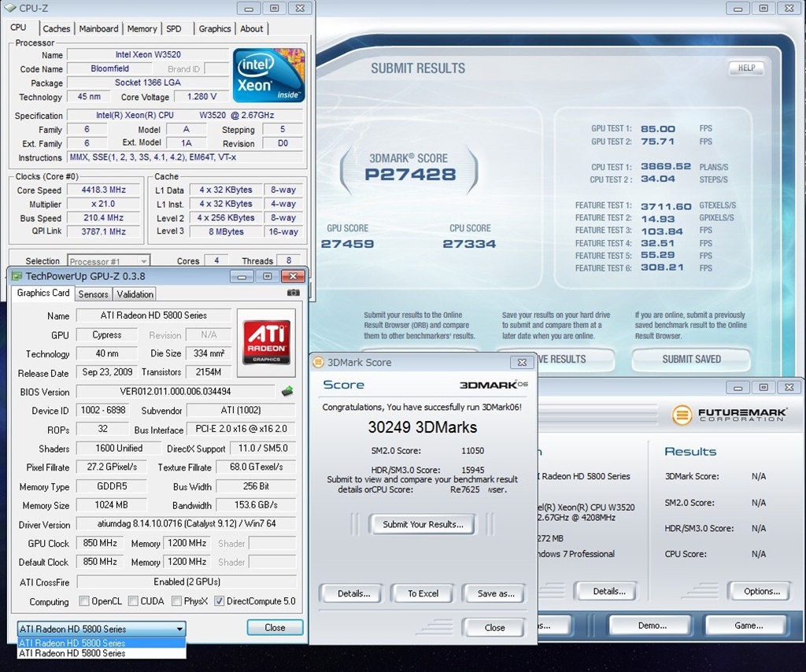Viewport: 806px width, 672px height.
Task: Switch to the Mainboard tab in CPU-Z
Action: [98, 29]
